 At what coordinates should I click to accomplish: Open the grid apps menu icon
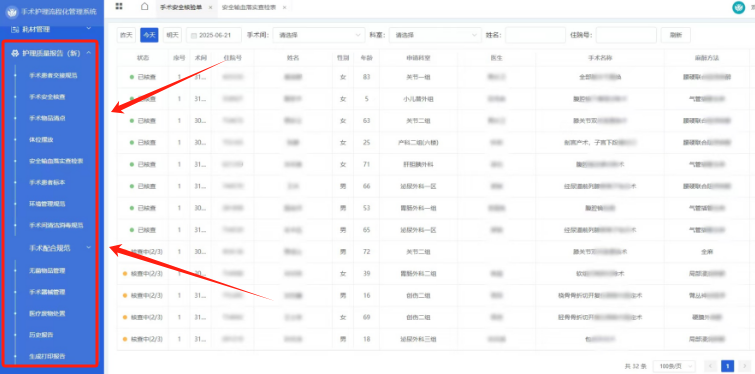(119, 6)
